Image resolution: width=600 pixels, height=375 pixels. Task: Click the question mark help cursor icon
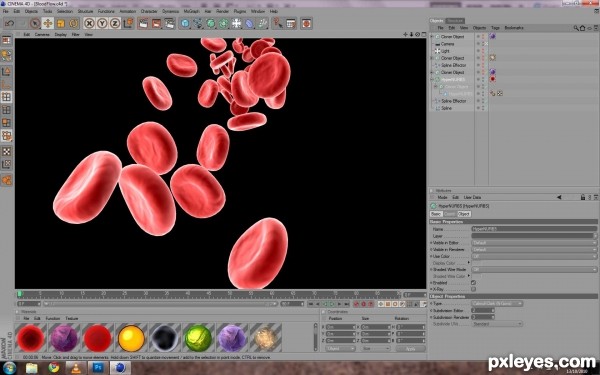pyautogui.click(x=278, y=23)
